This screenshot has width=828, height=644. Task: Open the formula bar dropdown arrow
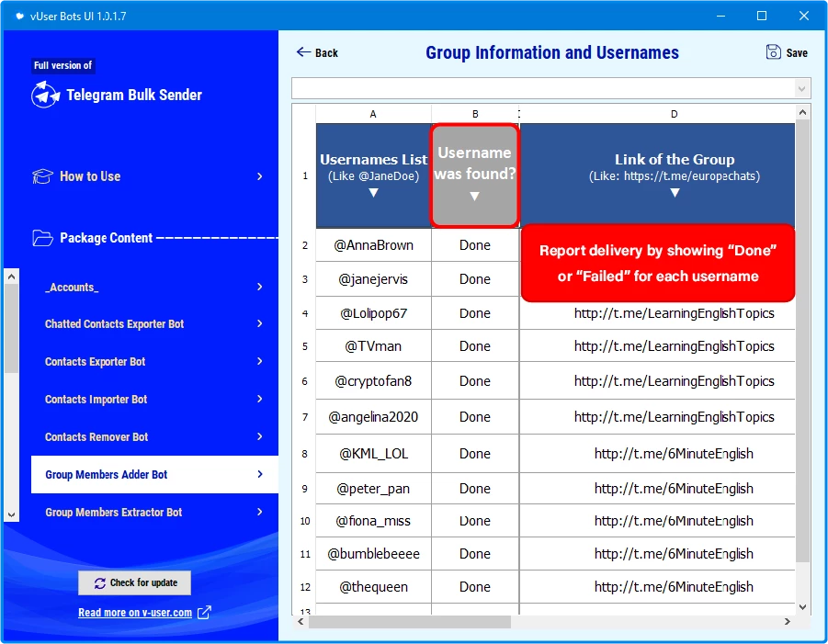click(802, 89)
